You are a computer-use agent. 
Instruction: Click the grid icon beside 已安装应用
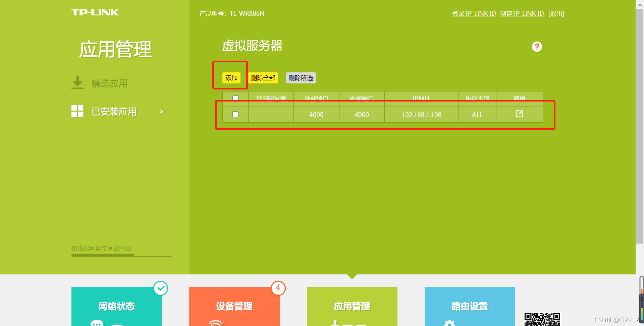click(77, 111)
